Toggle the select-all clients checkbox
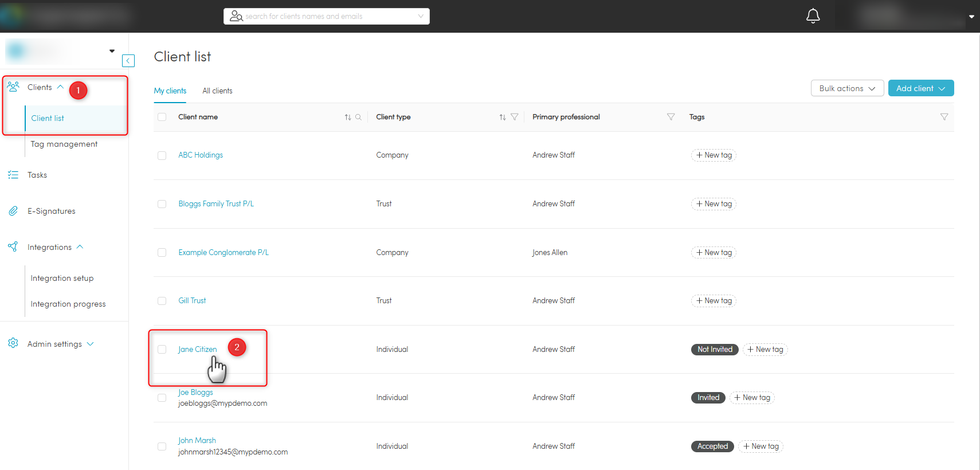The width and height of the screenshot is (980, 470). point(162,117)
